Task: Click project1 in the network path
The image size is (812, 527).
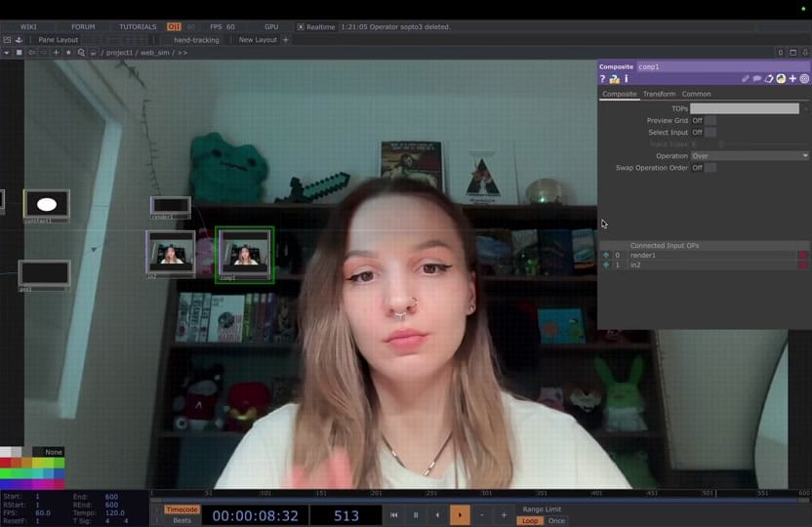Action: [120, 53]
